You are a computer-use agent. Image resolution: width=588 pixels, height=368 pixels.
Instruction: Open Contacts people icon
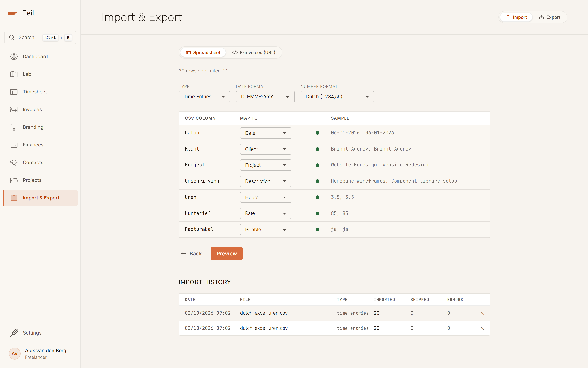click(14, 163)
